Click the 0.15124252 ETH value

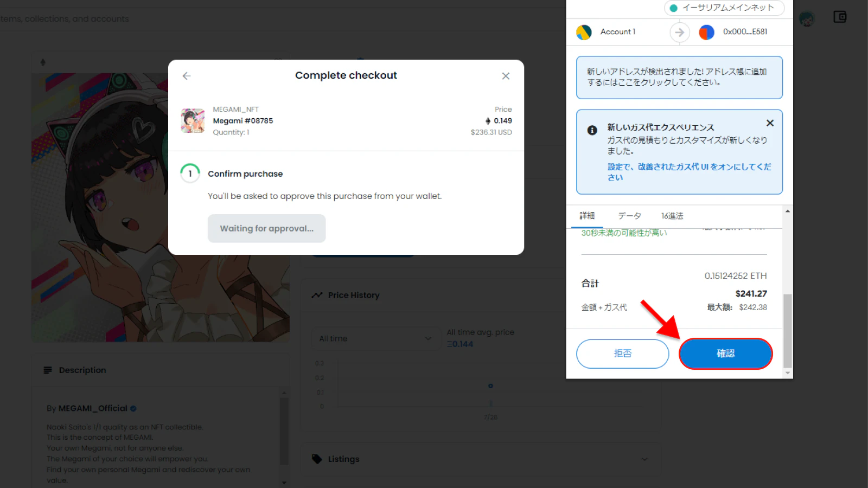[736, 276]
